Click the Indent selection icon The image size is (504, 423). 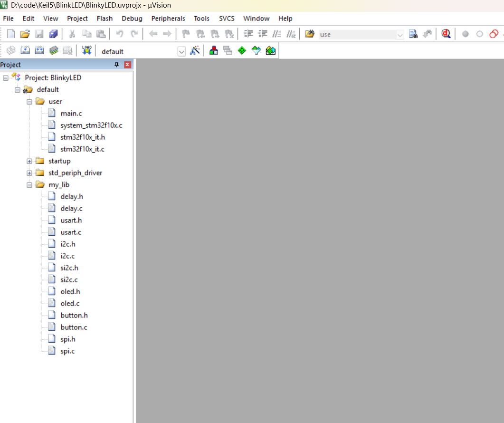[x=248, y=34]
